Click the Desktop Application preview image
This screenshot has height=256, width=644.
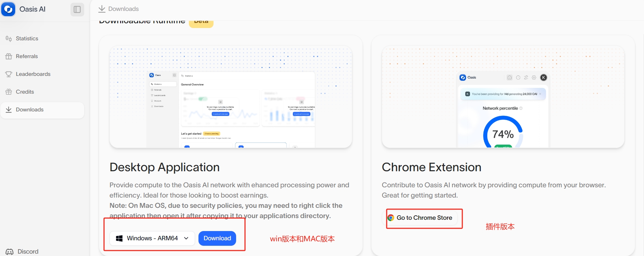[x=231, y=97]
